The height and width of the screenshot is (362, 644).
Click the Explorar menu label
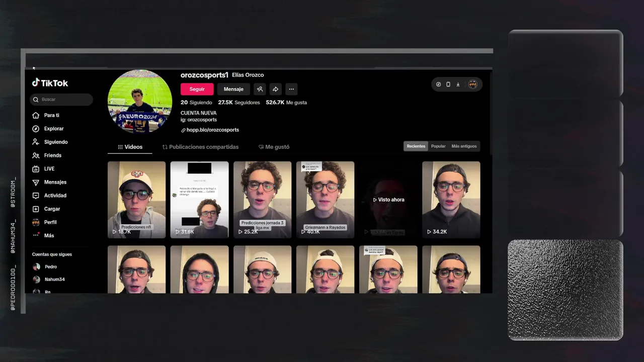click(x=54, y=129)
